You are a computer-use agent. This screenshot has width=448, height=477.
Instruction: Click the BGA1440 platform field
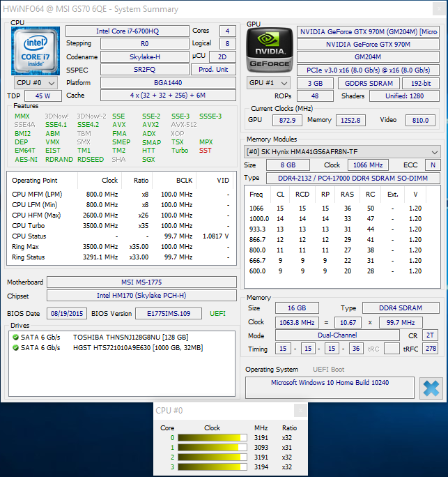pos(168,83)
